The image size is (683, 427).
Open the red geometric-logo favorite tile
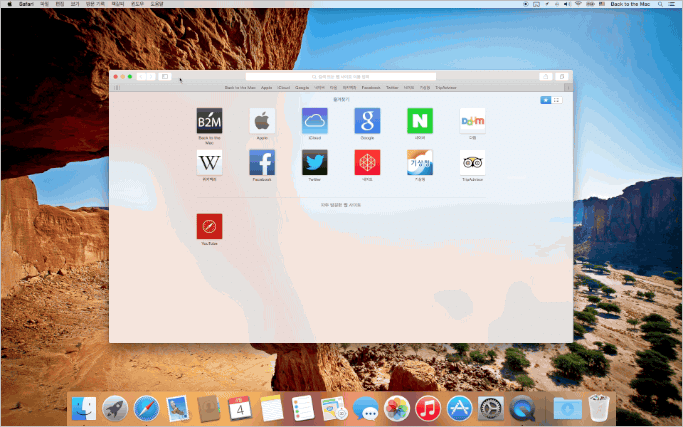pos(367,162)
